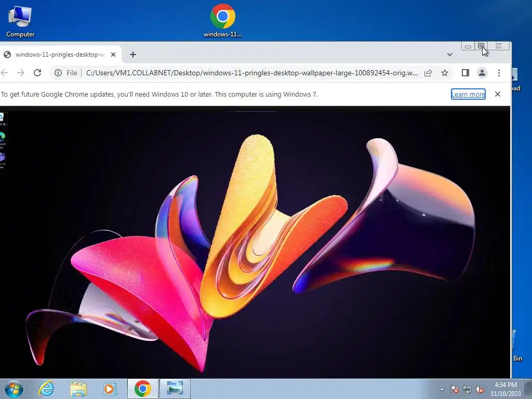The width and height of the screenshot is (532, 399).
Task: Open Windows Explorer folder from taskbar
Action: click(x=78, y=389)
